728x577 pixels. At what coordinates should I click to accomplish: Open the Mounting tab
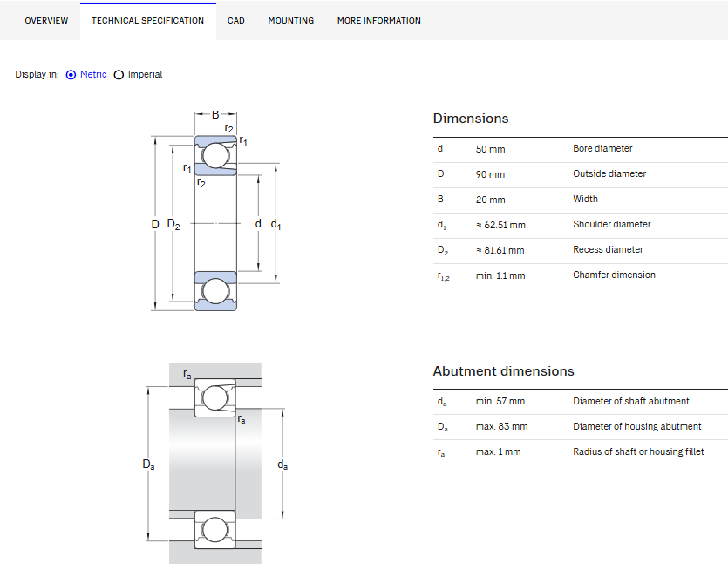(x=291, y=21)
